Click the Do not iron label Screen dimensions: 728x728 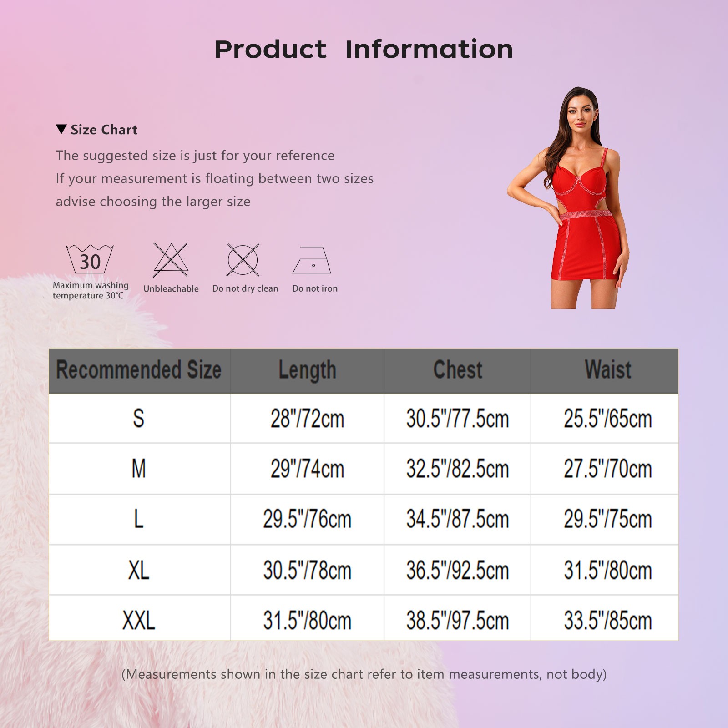[x=315, y=288]
